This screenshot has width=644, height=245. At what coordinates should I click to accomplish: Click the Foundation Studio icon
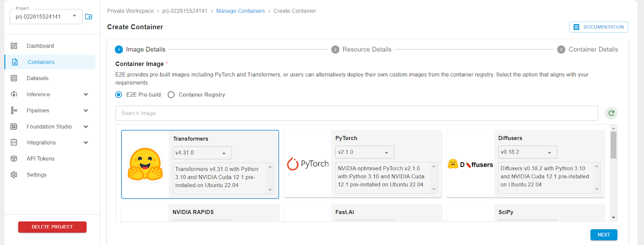pos(14,126)
